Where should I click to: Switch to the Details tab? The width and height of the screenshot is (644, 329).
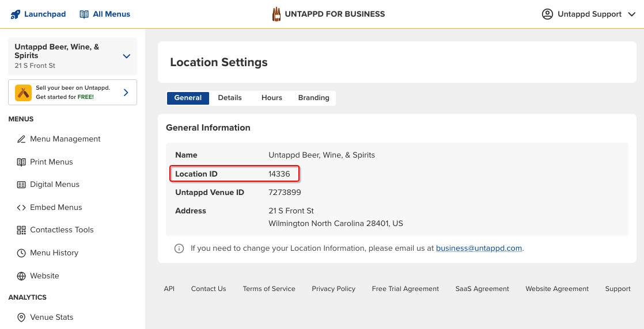(x=230, y=98)
